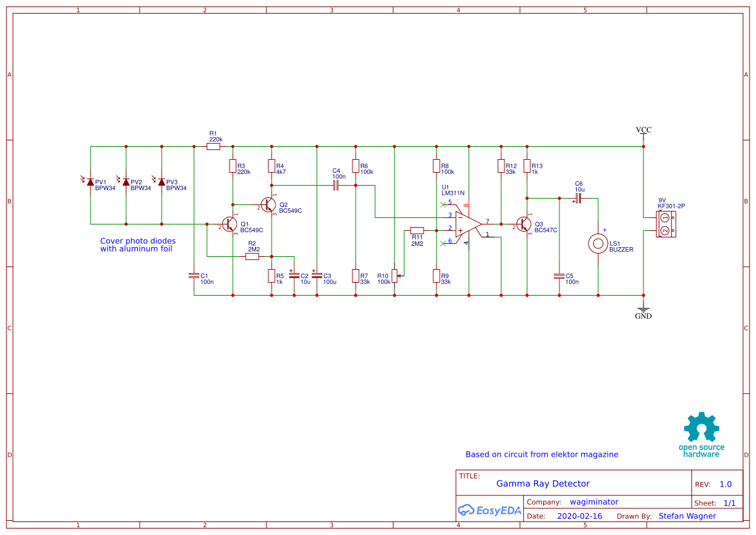Click the 'Based on circuit from elektor magazine' note
This screenshot has height=535, width=756.
click(541, 454)
